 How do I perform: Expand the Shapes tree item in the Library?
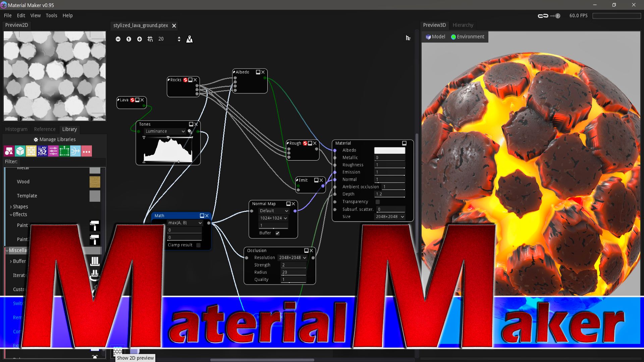point(11,207)
